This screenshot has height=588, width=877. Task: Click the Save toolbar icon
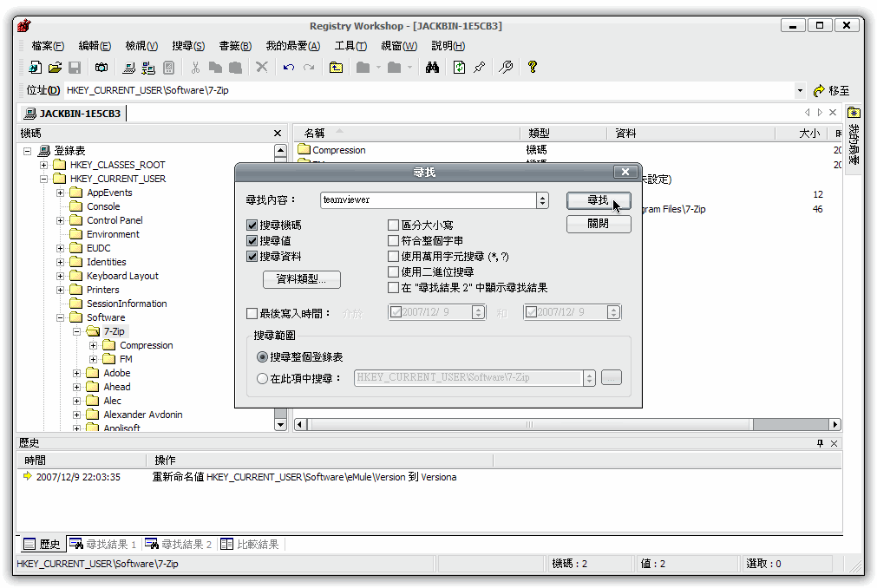click(x=73, y=67)
